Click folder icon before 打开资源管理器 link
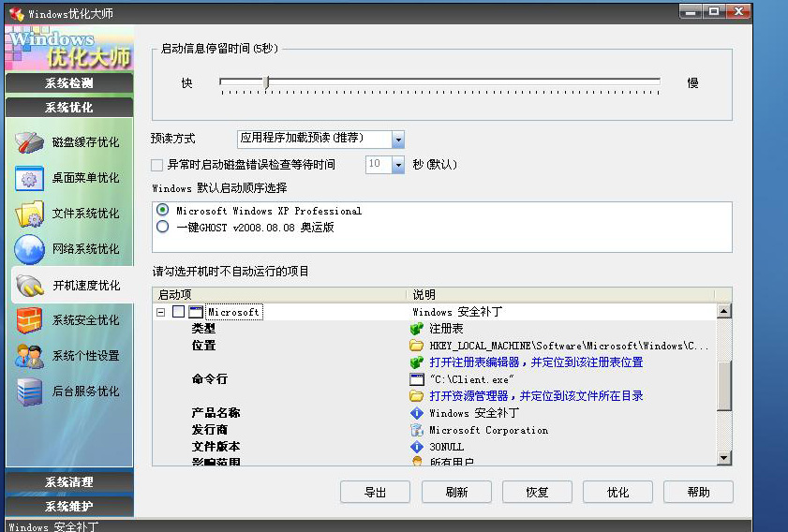This screenshot has width=788, height=532. pyautogui.click(x=417, y=396)
